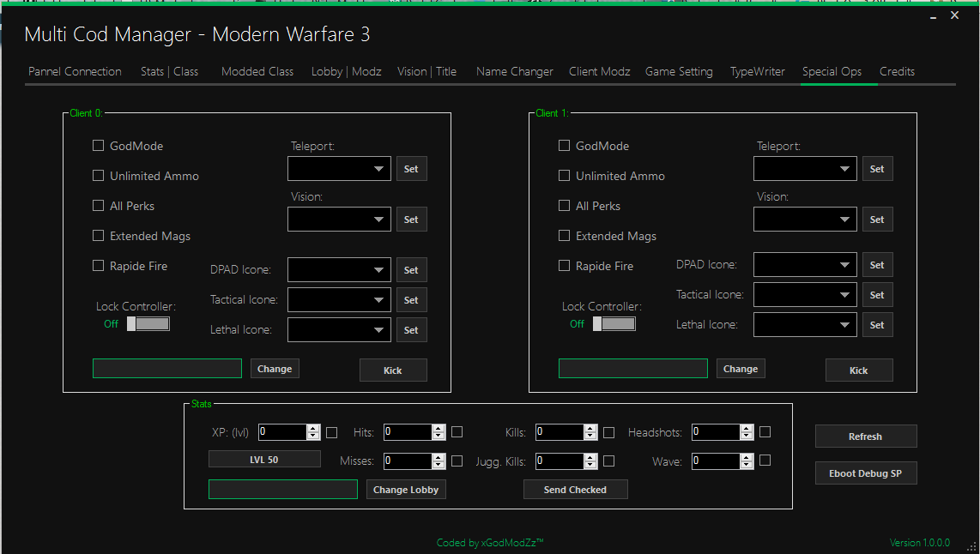Open the Credits tab
This screenshot has height=554, width=980.
[x=897, y=72]
